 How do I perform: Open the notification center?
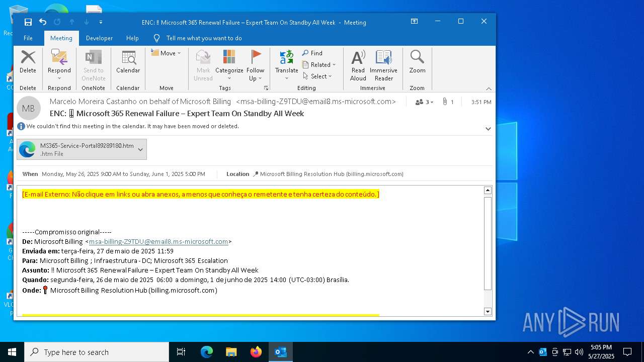[627, 352]
